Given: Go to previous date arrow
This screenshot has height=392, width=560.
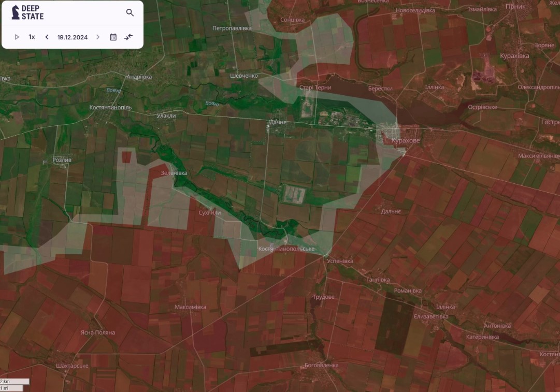Looking at the screenshot, I should [x=47, y=37].
